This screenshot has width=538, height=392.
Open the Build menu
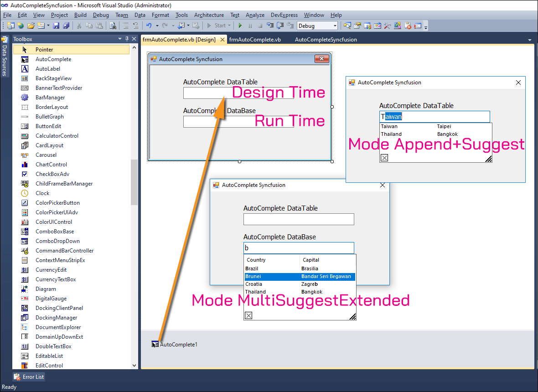[x=80, y=15]
